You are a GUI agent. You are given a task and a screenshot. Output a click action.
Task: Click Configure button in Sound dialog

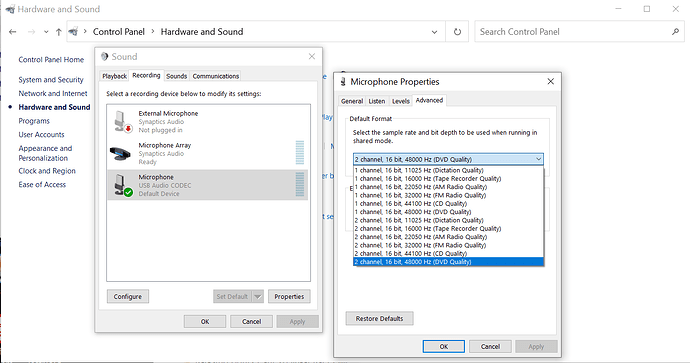point(128,297)
